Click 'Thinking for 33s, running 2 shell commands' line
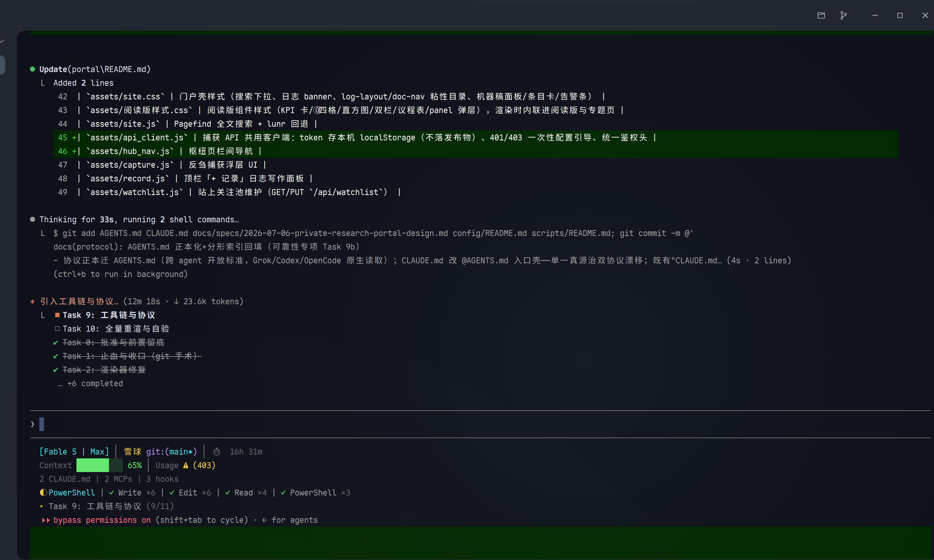 (x=139, y=219)
